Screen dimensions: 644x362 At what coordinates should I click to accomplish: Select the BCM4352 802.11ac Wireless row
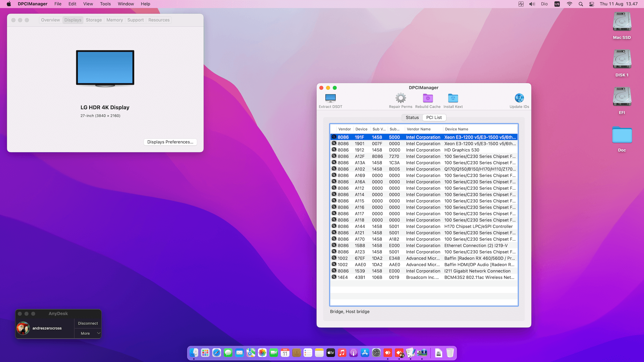pos(424,278)
